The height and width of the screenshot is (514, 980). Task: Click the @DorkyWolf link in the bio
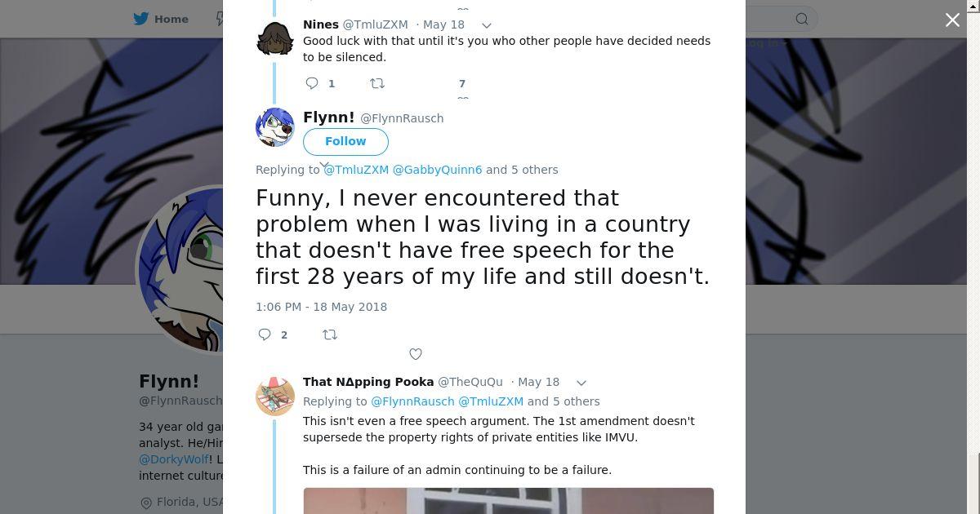(x=173, y=459)
